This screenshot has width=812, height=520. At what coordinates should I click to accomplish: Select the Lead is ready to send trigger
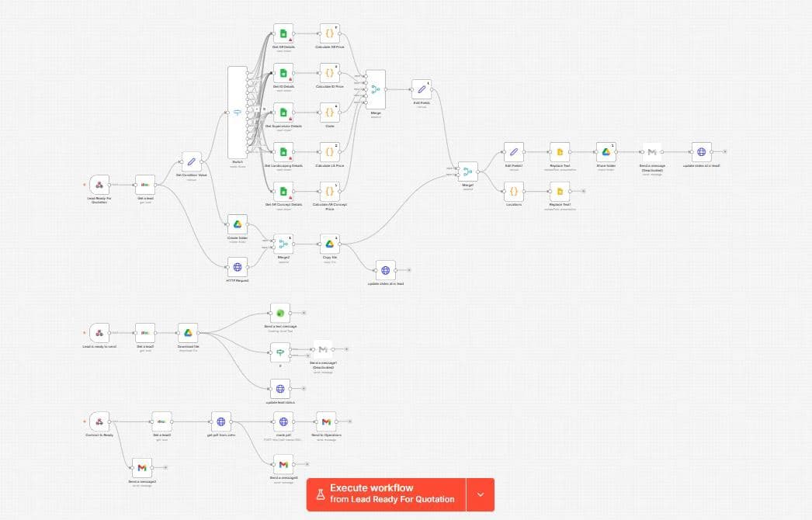(x=99, y=333)
